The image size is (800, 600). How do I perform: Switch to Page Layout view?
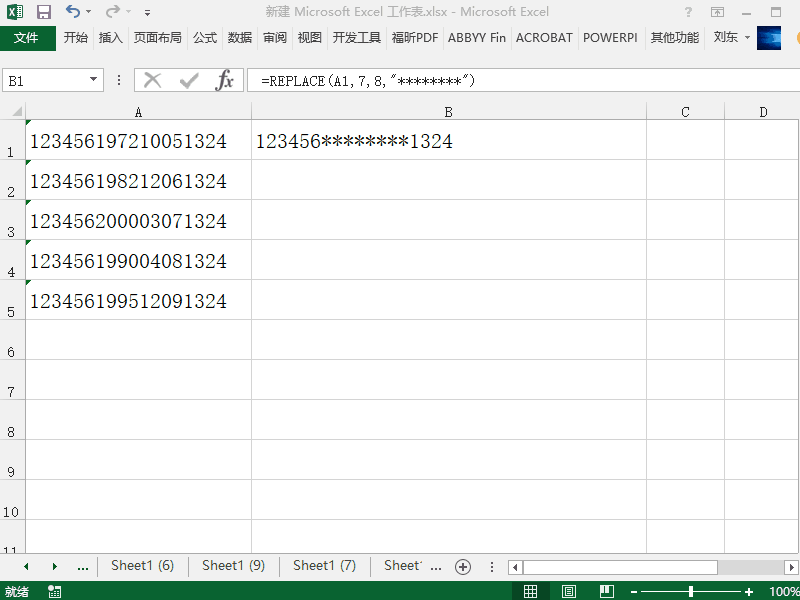[569, 591]
